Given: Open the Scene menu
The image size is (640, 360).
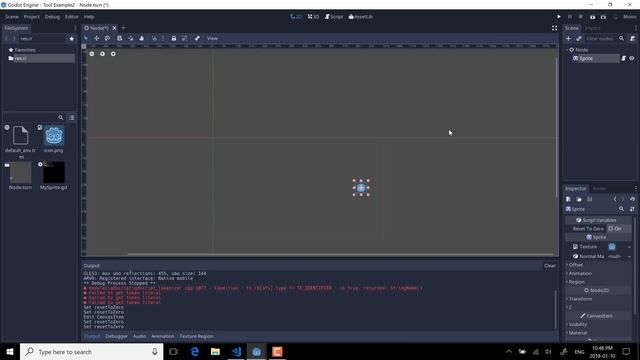Looking at the screenshot, I should (x=12, y=17).
